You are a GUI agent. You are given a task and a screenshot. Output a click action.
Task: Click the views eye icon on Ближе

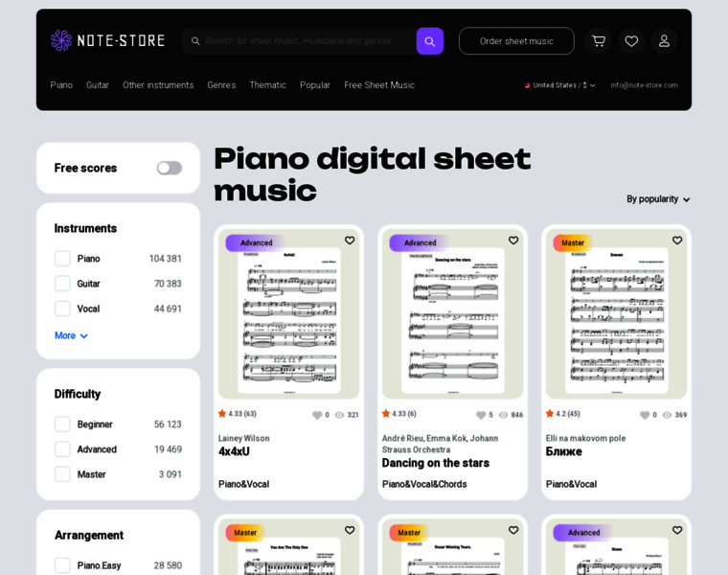click(x=668, y=415)
